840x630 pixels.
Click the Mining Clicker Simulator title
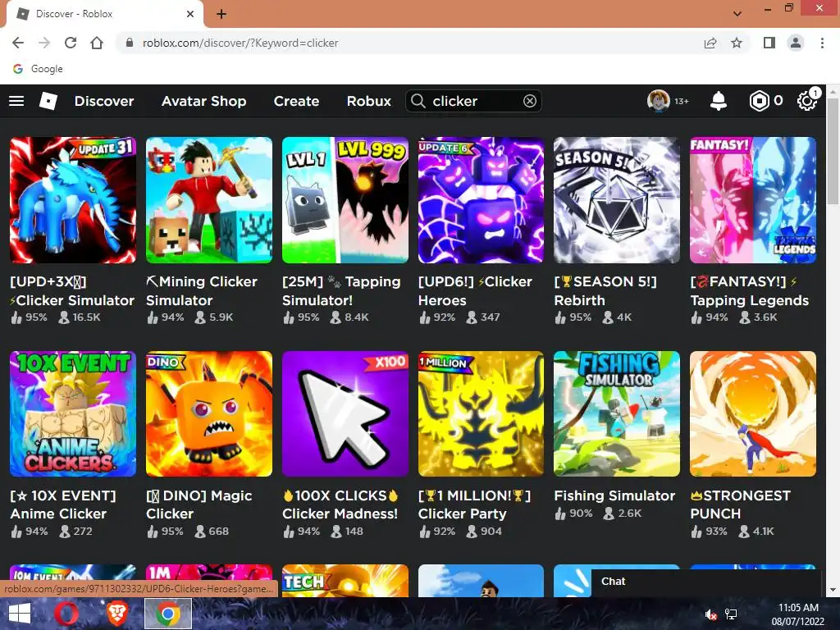click(202, 290)
